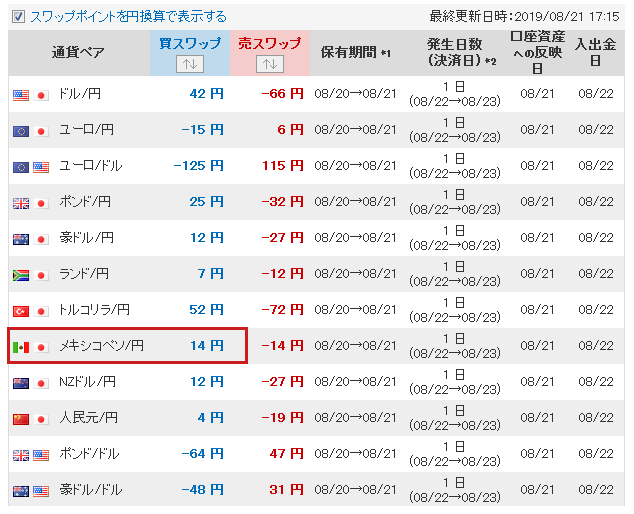Toggle the スワップポイントを円換算で表示する checkbox
The image size is (634, 514).
[18, 16]
